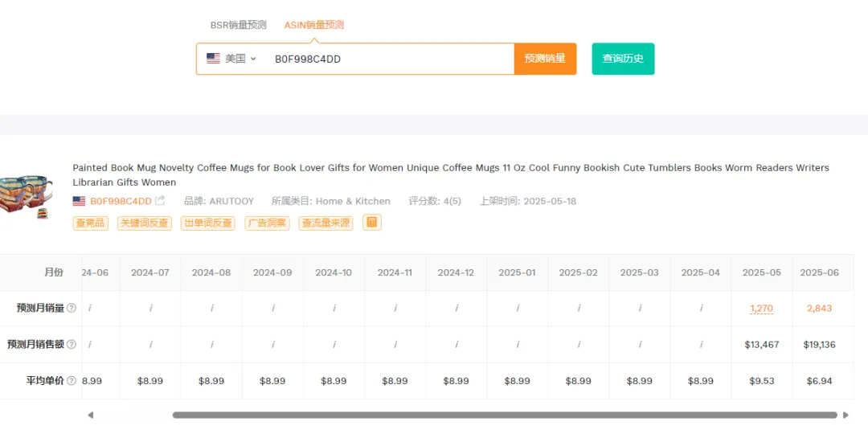
Task: Click the 关键词反查 tag button
Action: pyautogui.click(x=145, y=223)
